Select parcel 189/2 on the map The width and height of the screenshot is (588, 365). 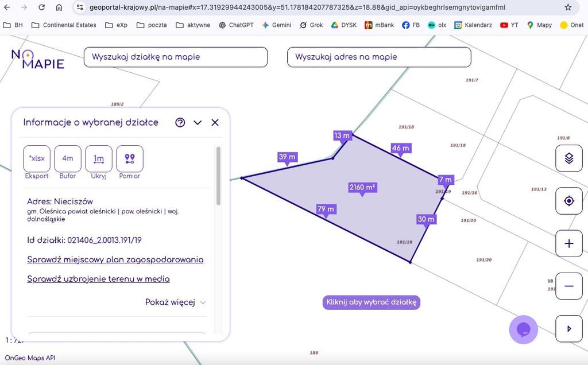(117, 104)
